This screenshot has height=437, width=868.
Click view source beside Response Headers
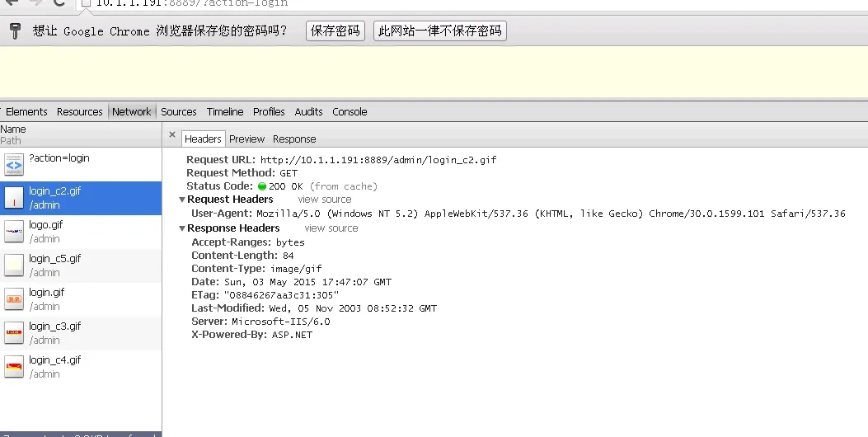331,228
